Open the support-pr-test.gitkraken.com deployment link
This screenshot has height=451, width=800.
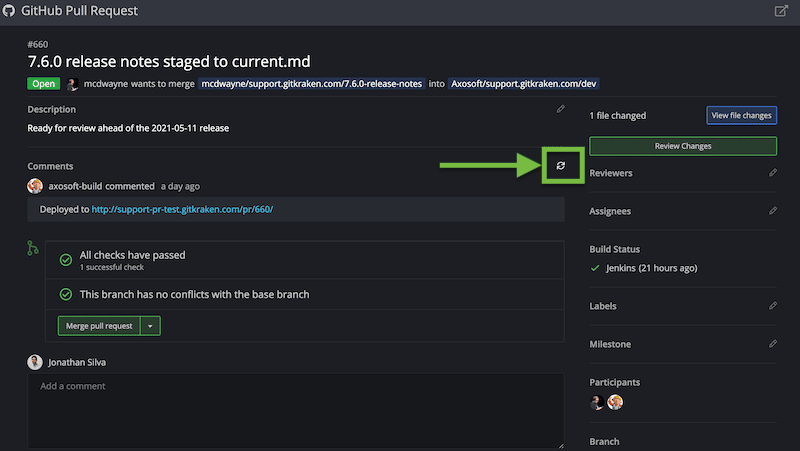182,209
